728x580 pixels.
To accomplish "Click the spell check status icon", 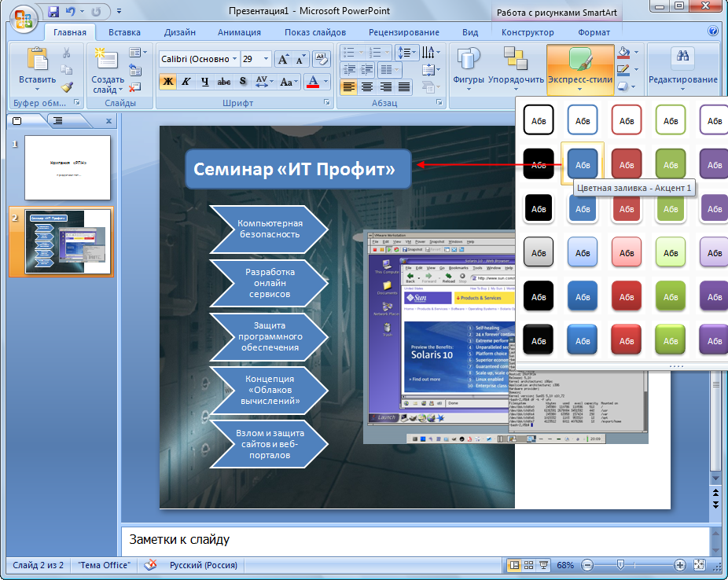I will click(x=150, y=565).
